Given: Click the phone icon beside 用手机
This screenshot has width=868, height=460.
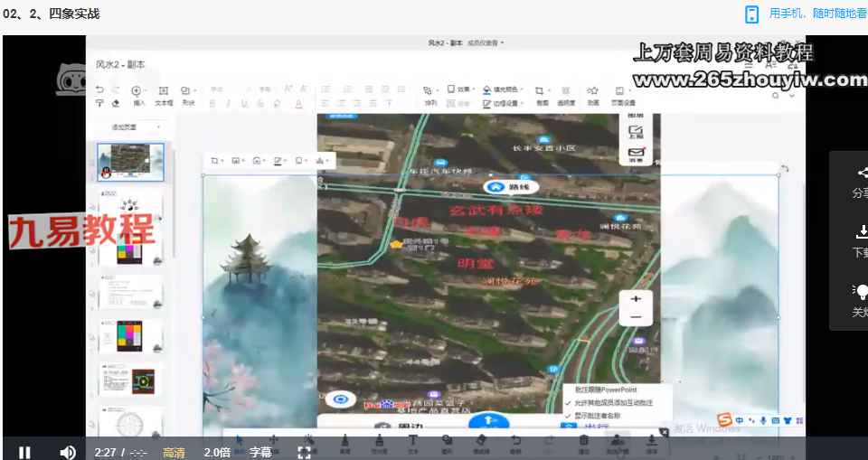Looking at the screenshot, I should (751, 14).
